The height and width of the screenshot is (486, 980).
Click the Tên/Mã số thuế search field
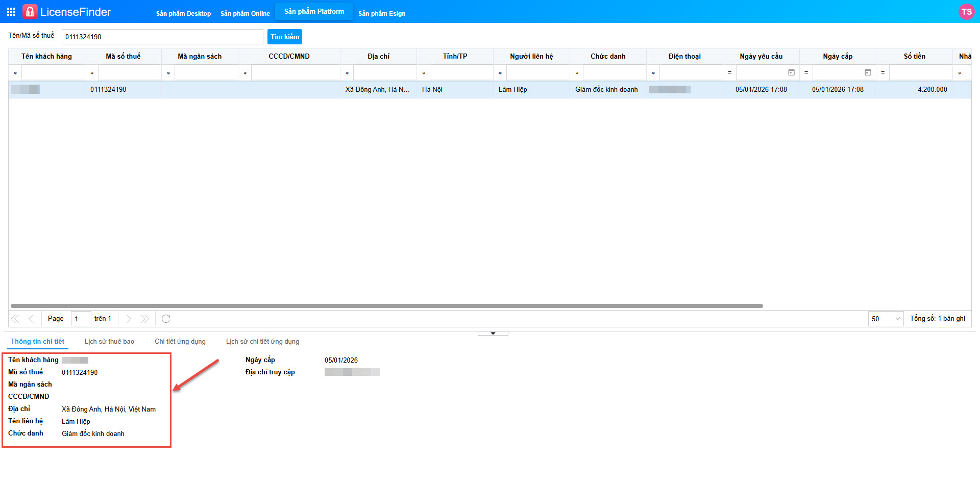pos(162,37)
